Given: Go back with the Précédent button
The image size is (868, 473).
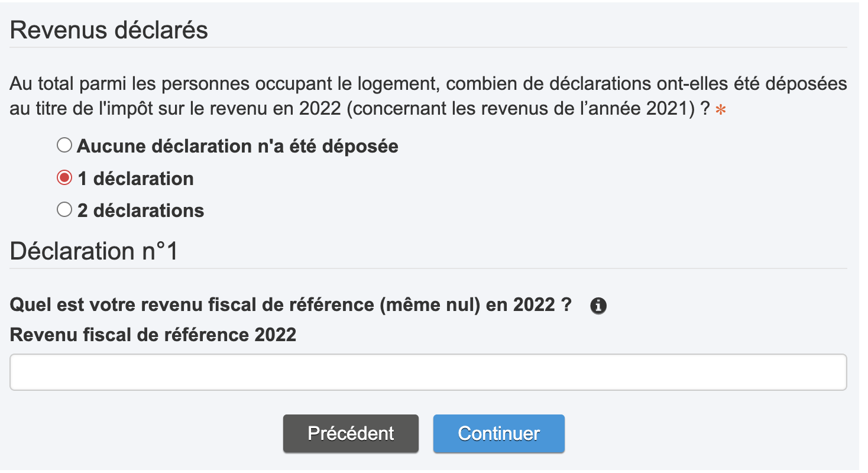Looking at the screenshot, I should [x=351, y=433].
